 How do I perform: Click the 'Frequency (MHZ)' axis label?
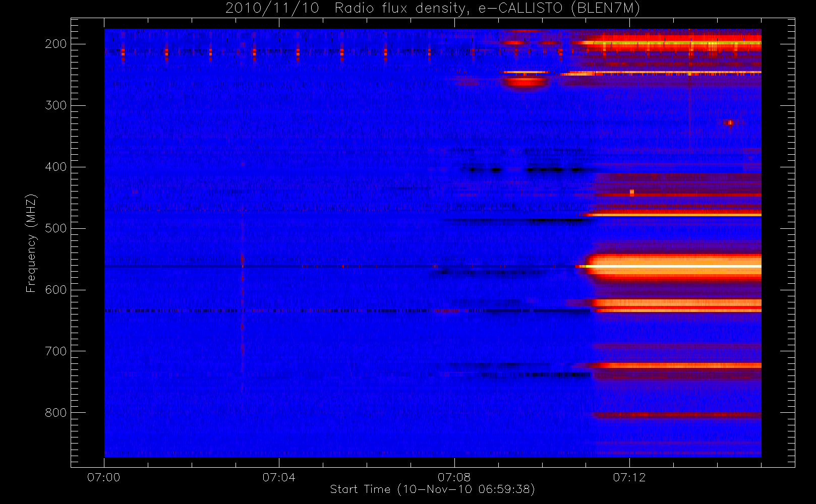31,243
